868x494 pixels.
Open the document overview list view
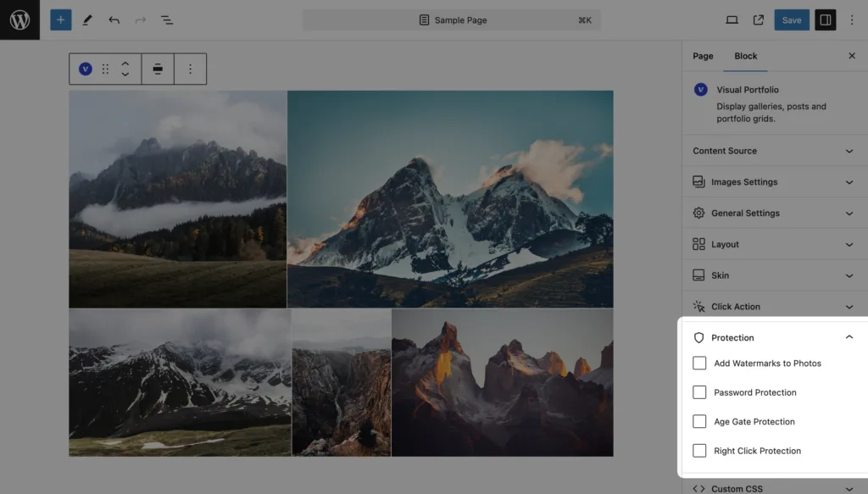pyautogui.click(x=167, y=20)
